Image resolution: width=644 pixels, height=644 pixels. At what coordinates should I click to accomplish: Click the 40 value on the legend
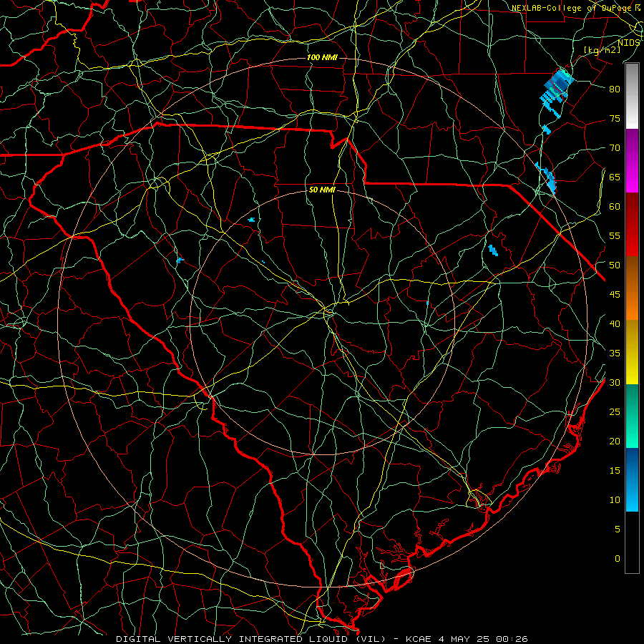(615, 323)
